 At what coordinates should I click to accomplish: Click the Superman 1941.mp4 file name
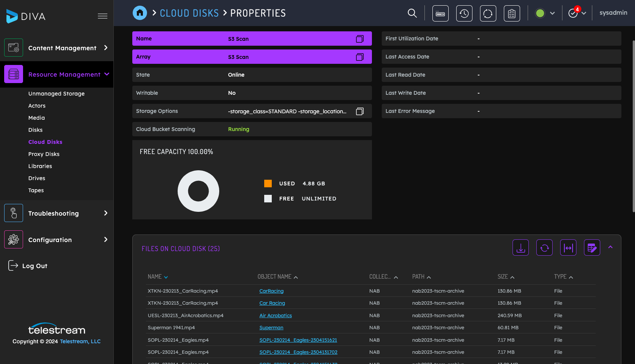(x=171, y=328)
